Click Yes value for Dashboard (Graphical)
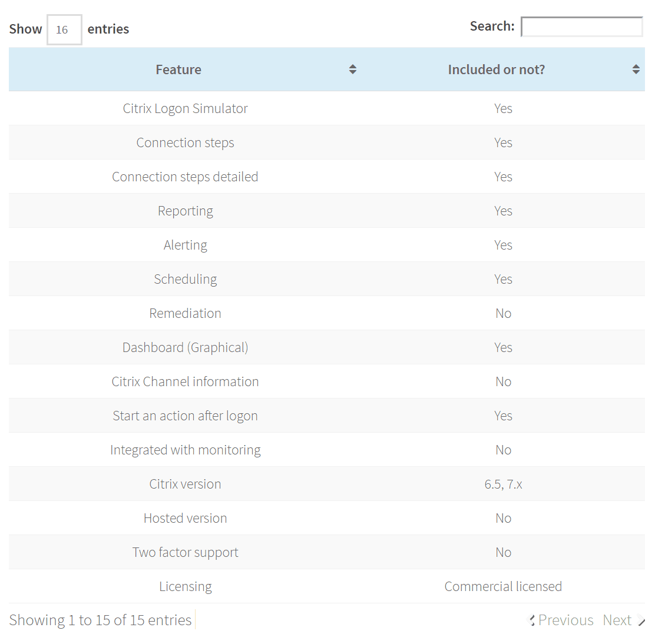Image resolution: width=665 pixels, height=644 pixels. pos(504,347)
